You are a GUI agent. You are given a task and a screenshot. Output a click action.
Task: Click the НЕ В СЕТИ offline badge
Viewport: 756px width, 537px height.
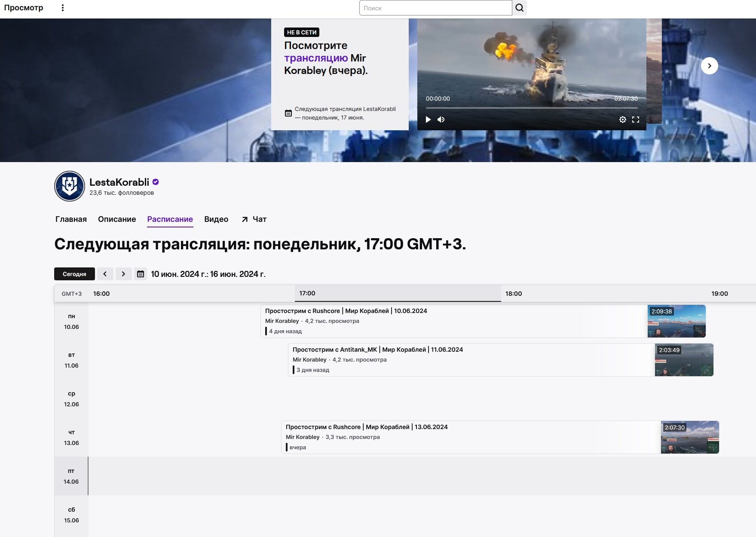click(x=302, y=32)
